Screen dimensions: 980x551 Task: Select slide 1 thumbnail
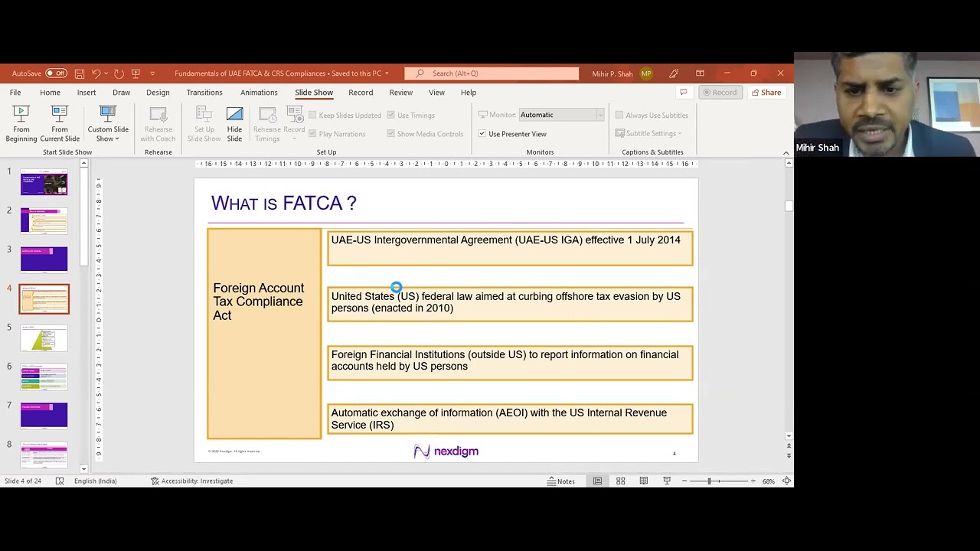[x=44, y=184]
